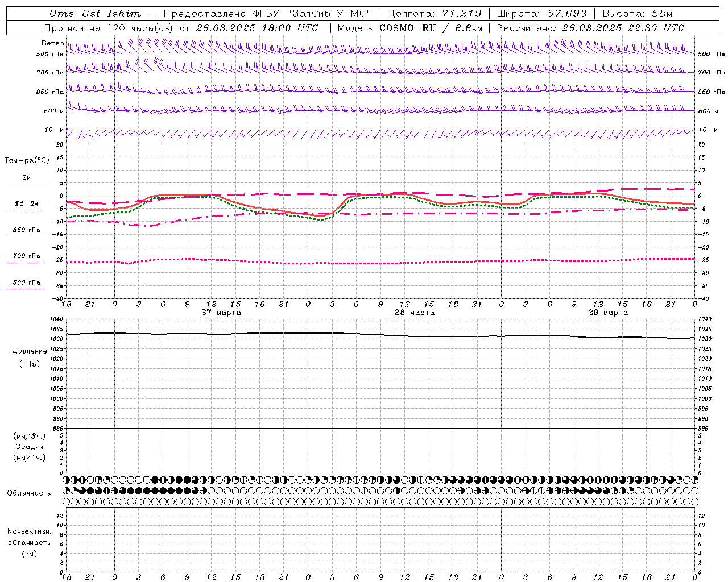This screenshot has width=728, height=582.
Task: Click the dashed line sample under 'Td 2м'
Action: 25,210
